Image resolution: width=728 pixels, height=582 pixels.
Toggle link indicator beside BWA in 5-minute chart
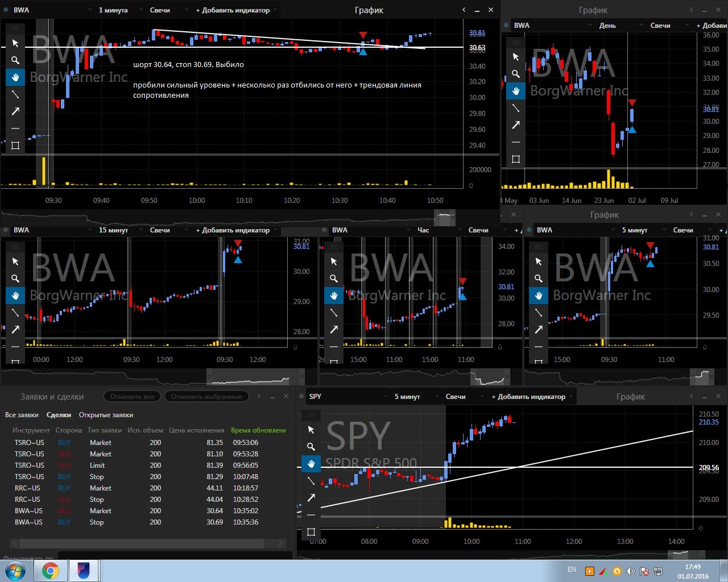pos(529,230)
